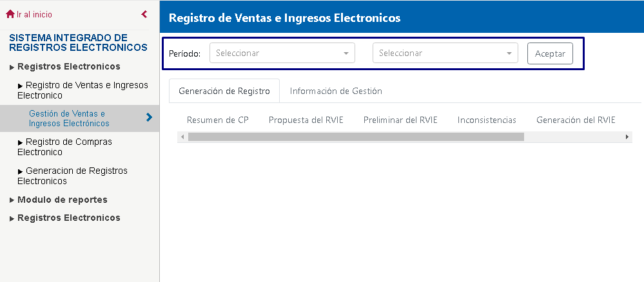This screenshot has height=282, width=644.
Task: Switch to Información de Gestión tab
Action: click(336, 91)
